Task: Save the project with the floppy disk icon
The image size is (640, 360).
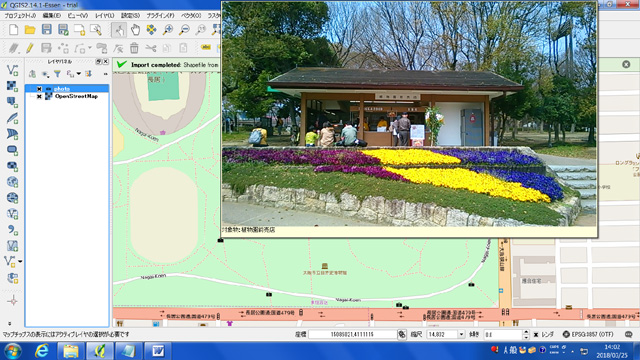Action: (x=47, y=29)
